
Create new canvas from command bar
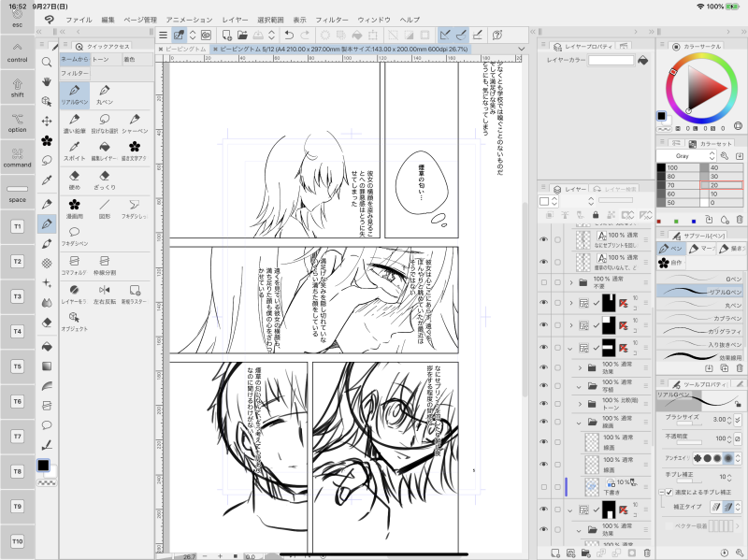226,35
